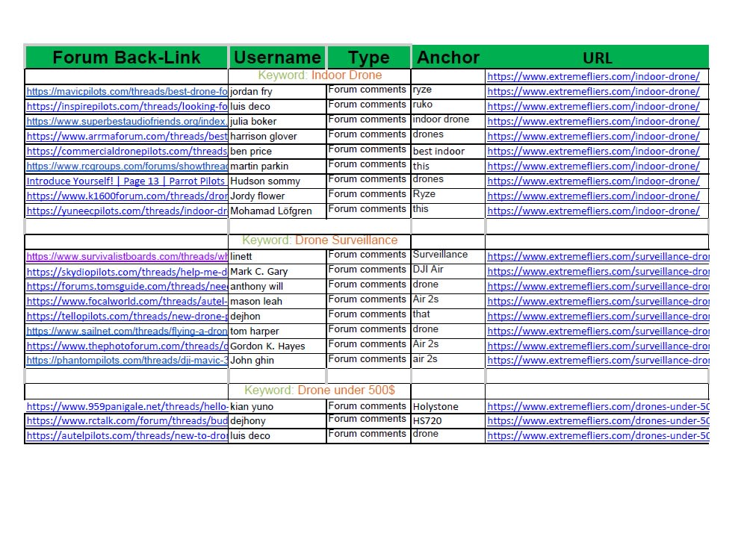Image resolution: width=747 pixels, height=560 pixels.
Task: Select the anchor cell HS720
Action: click(448, 421)
